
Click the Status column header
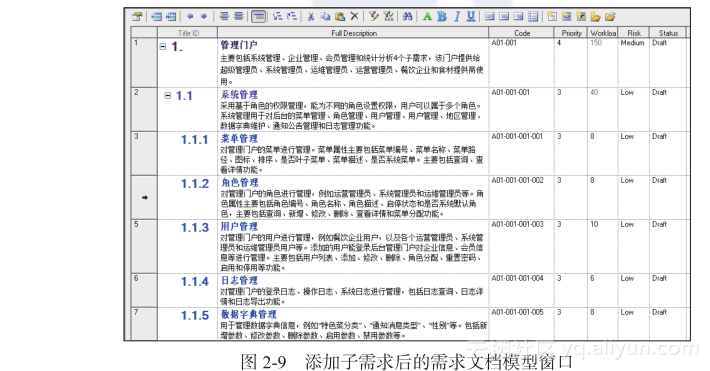668,33
